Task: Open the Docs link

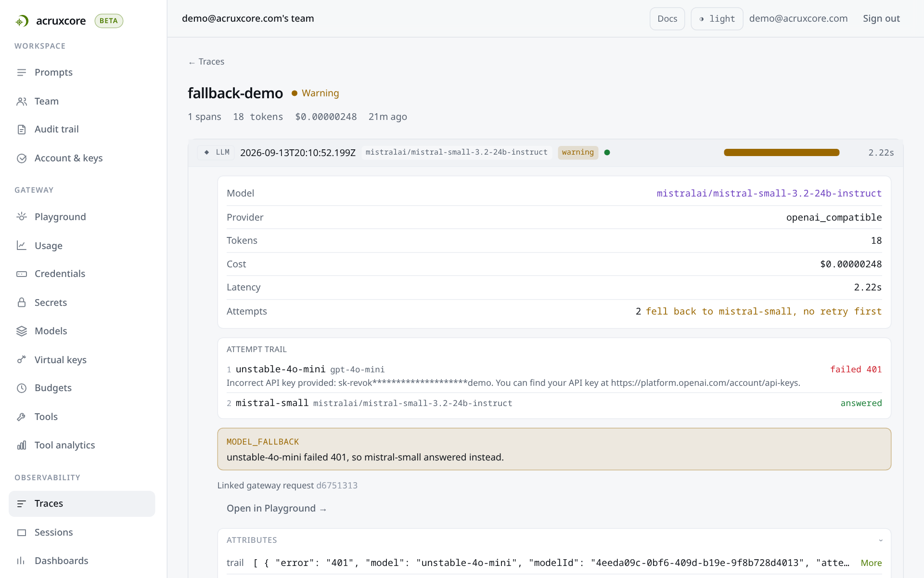Action: 667,19
